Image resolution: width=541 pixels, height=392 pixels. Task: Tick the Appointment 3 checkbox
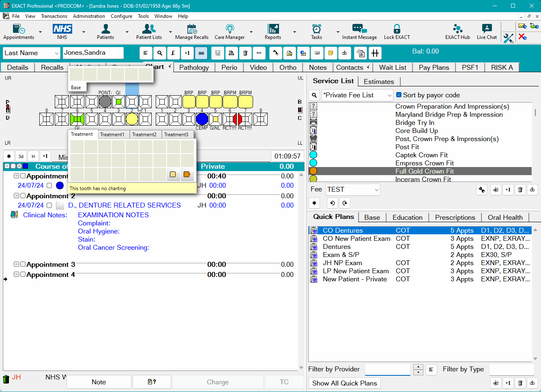tap(23, 264)
